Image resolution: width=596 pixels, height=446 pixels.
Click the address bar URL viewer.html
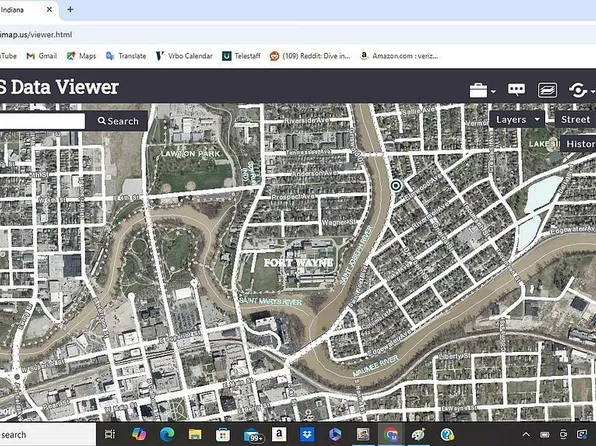[x=36, y=35]
